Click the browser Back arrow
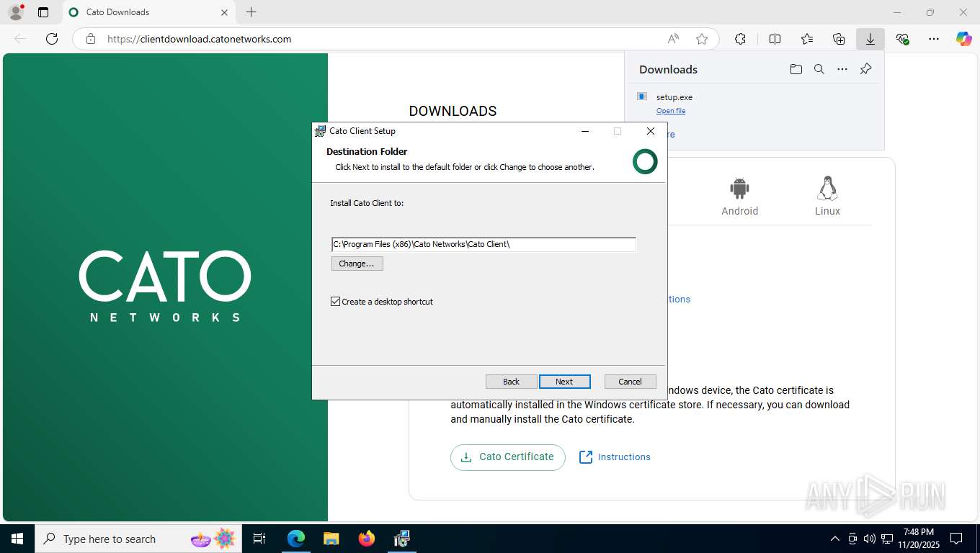Screen dimensions: 980x553 (20, 39)
